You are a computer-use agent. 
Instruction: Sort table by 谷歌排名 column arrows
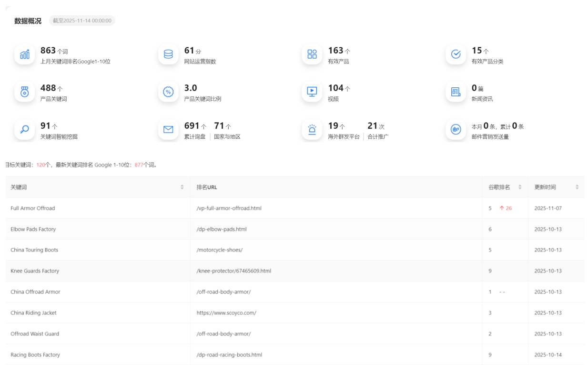[520, 187]
